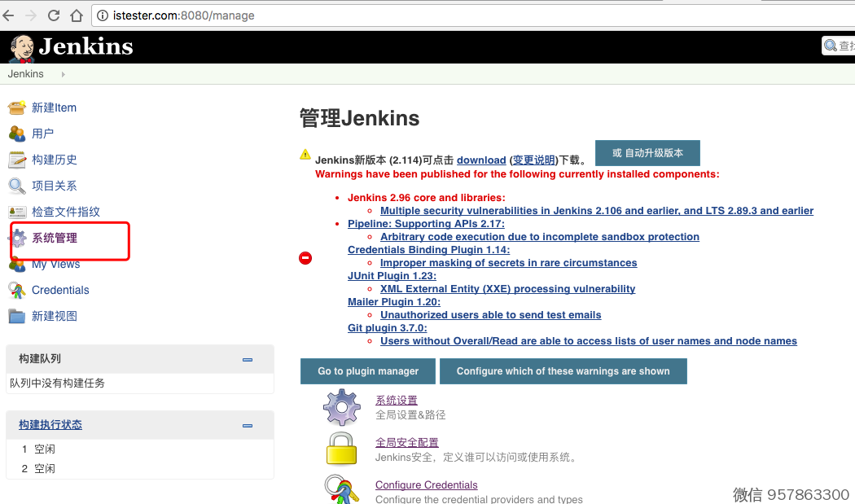
Task: Open the download link for new version
Action: click(x=481, y=160)
